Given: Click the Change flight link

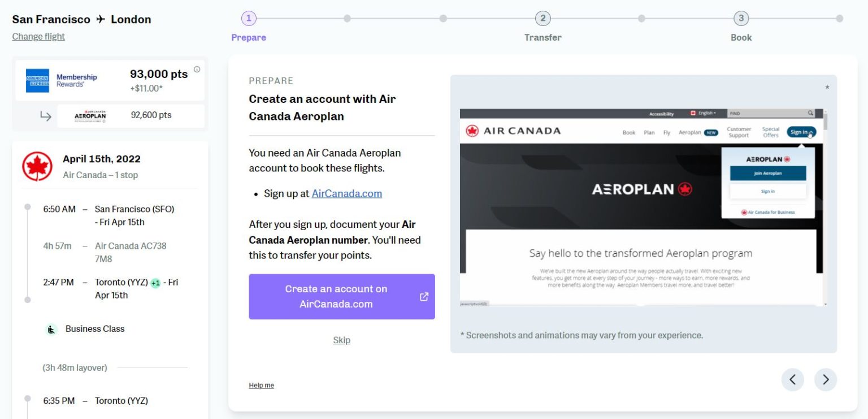Looking at the screenshot, I should coord(38,37).
